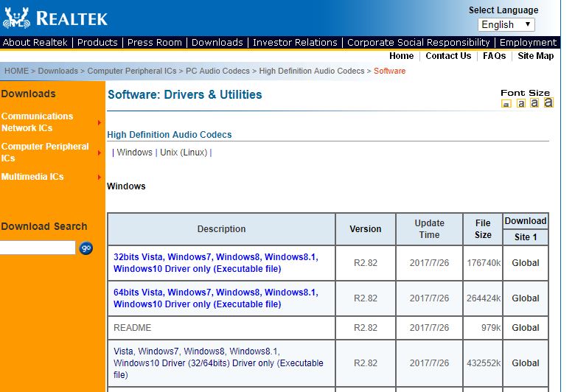Open About Realtek menu
Image resolution: width=575 pixels, height=392 pixels.
[35, 42]
